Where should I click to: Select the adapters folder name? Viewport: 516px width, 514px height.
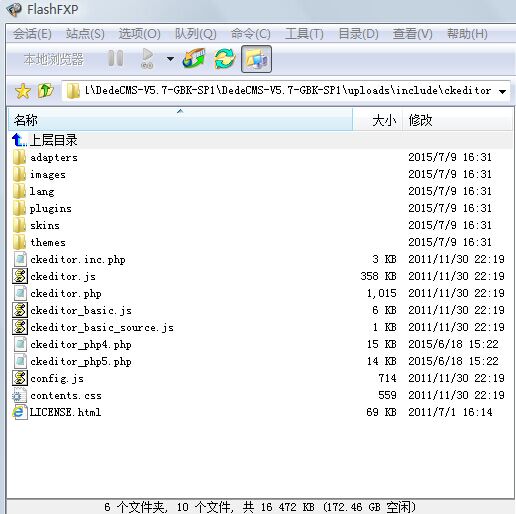[54, 157]
